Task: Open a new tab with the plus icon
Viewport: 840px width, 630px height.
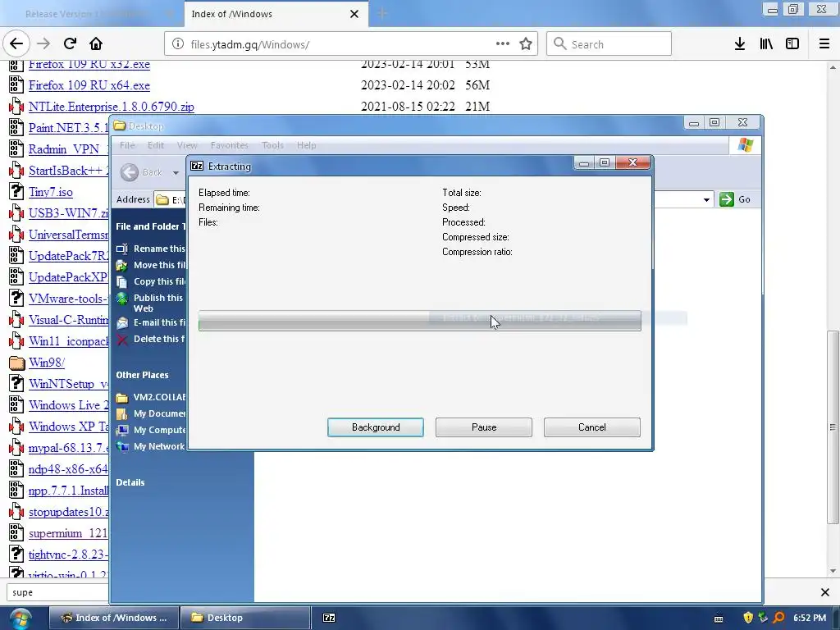Action: pyautogui.click(x=382, y=13)
